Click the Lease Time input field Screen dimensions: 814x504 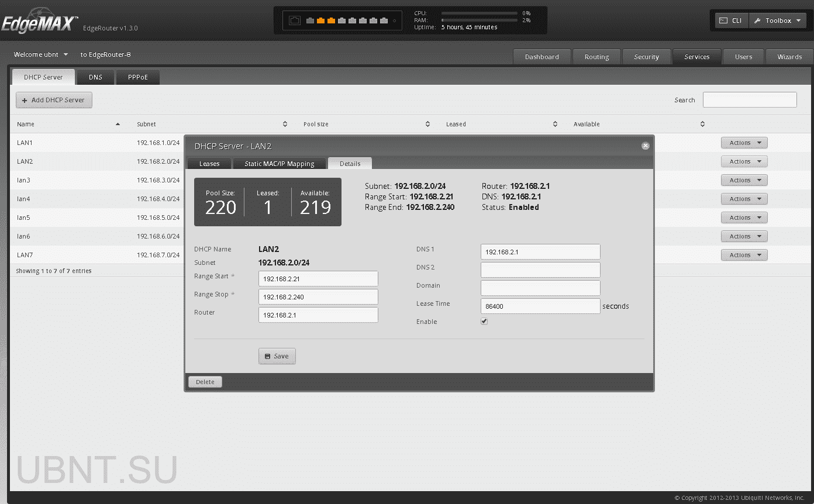pyautogui.click(x=540, y=306)
